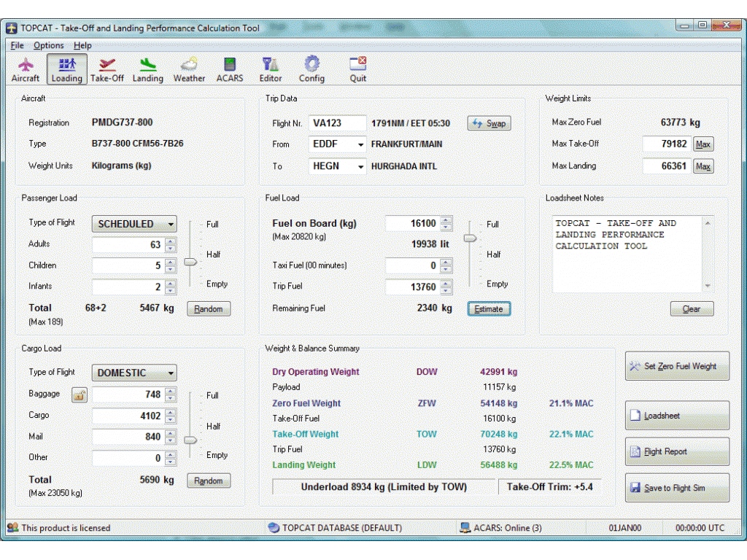Click the Loadsheet Notes text area

tap(627, 254)
